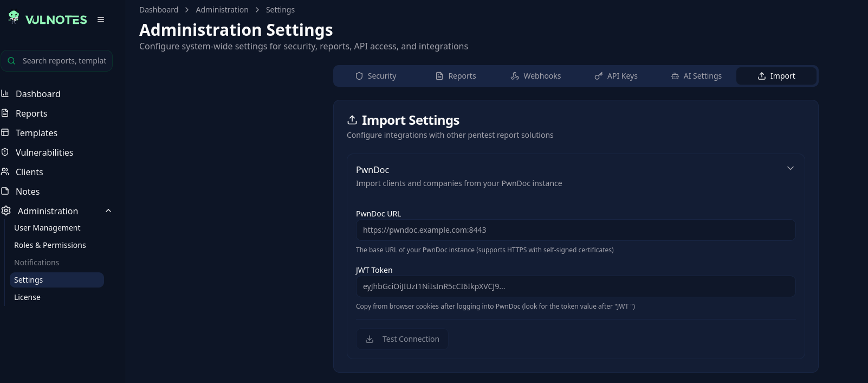Image resolution: width=868 pixels, height=383 pixels.
Task: Click 'Configure system-wide settings' page subtitle
Action: tap(303, 47)
